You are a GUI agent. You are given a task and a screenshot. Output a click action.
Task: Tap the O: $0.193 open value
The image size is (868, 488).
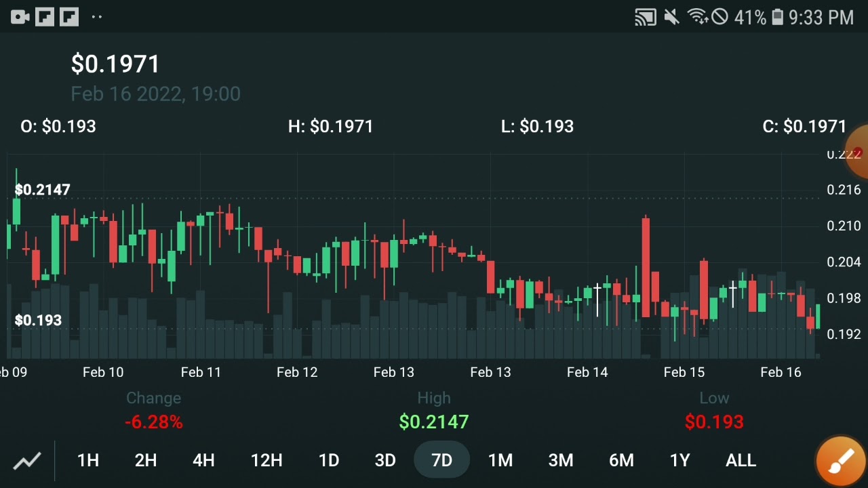click(x=58, y=127)
